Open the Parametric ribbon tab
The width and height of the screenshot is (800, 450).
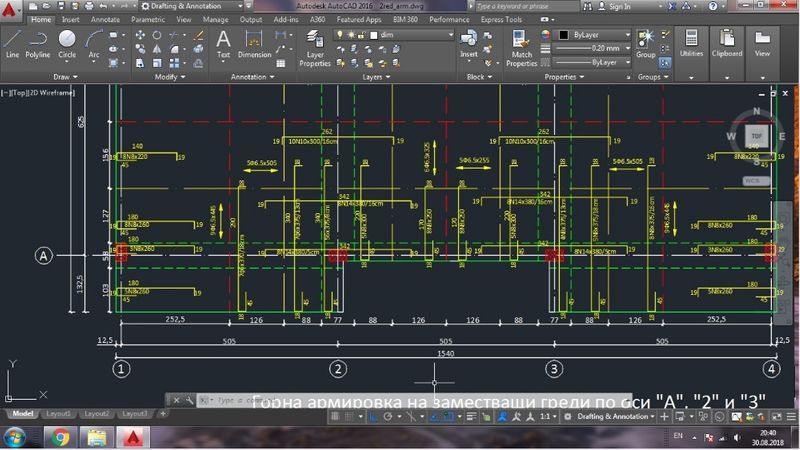[148, 19]
